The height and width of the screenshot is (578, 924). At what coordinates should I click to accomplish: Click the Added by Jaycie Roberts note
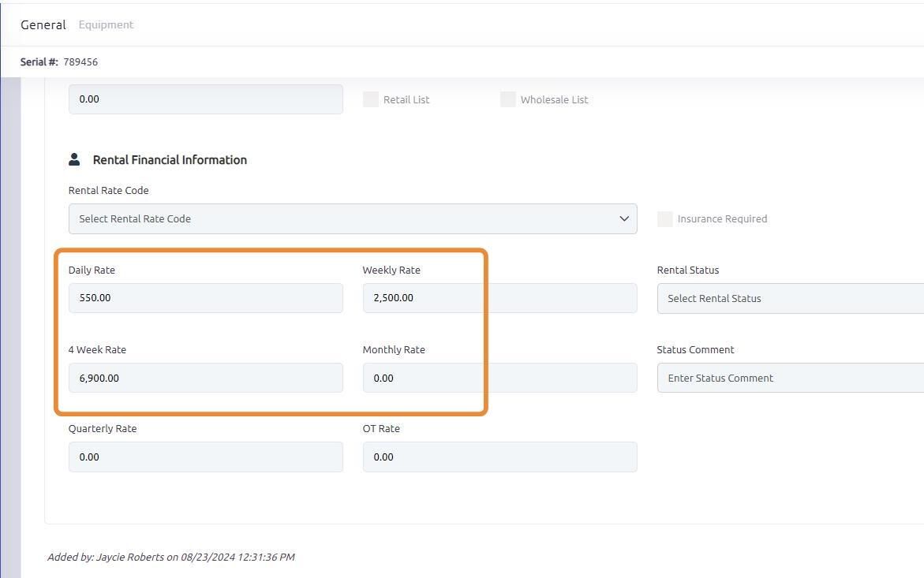(170, 557)
